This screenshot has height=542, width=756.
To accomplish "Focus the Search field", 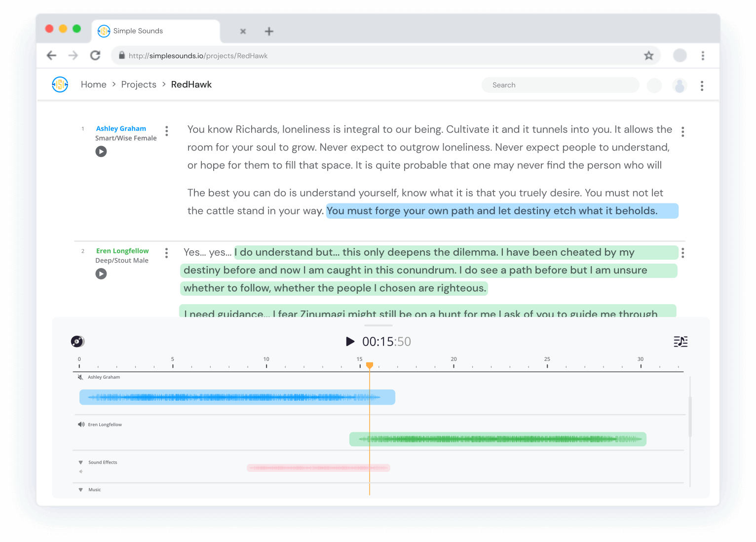I will click(x=560, y=85).
